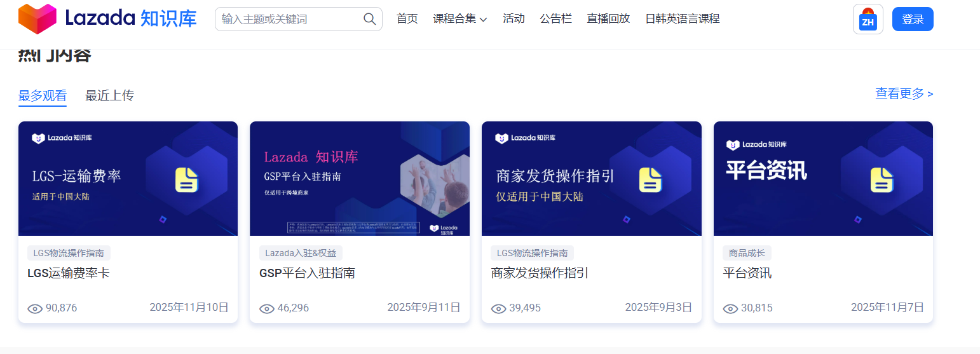Open 日韩英语言课程 in the navigation
980x354 pixels.
point(683,19)
